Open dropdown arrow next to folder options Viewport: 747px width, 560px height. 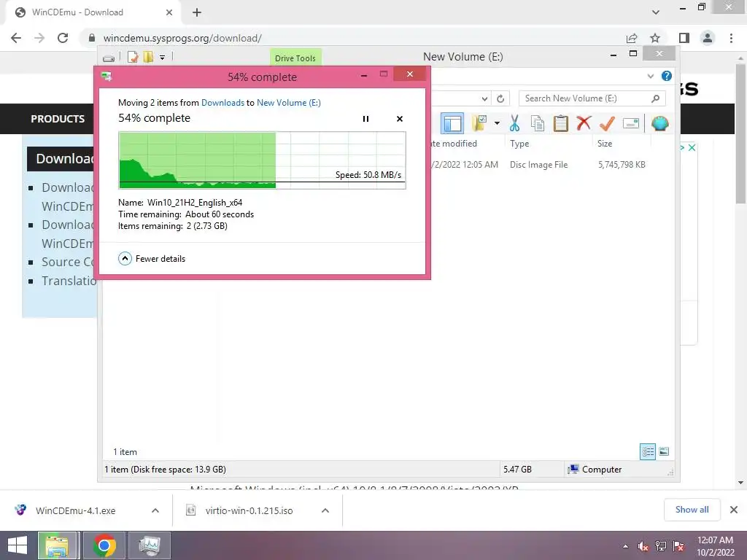497,123
